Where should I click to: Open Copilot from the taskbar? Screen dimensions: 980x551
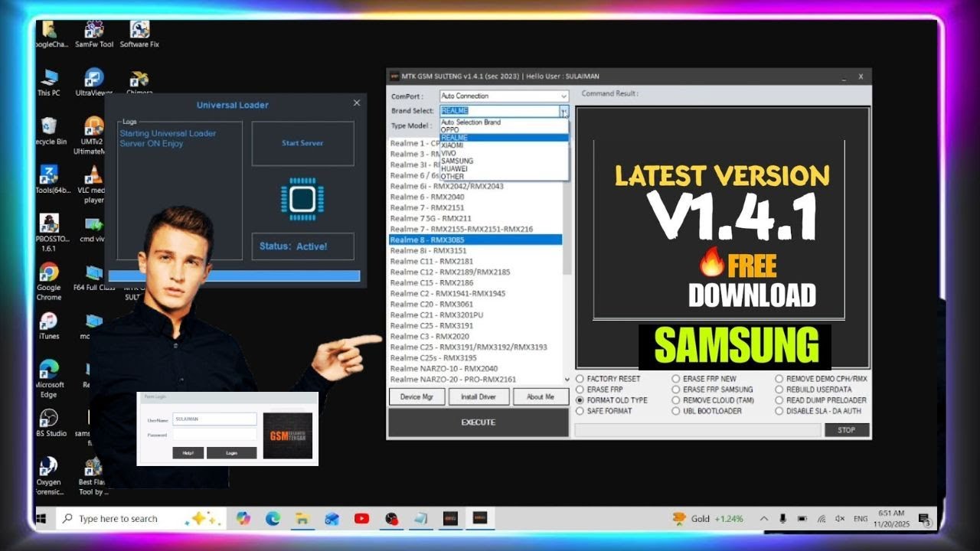[x=243, y=519]
